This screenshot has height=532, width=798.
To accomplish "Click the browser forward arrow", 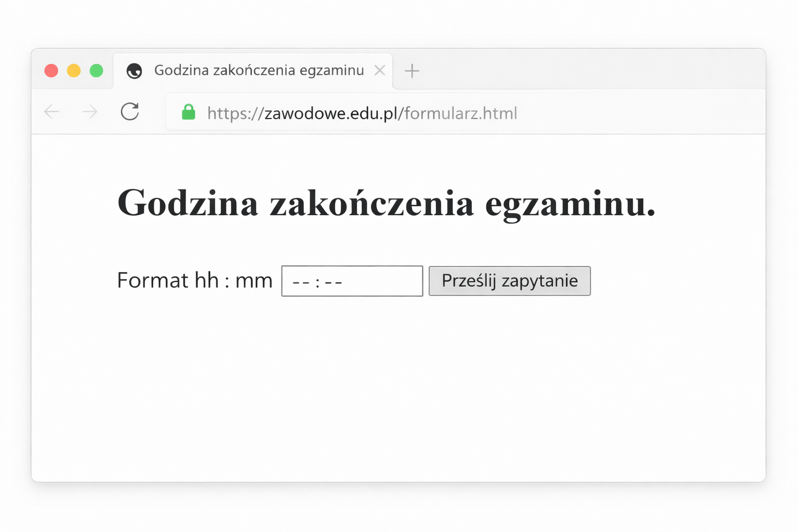I will click(90, 112).
